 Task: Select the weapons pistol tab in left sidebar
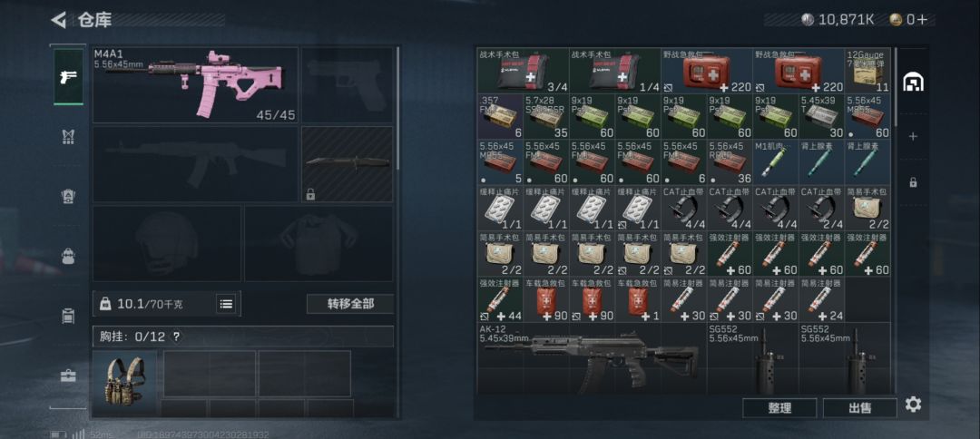click(68, 77)
